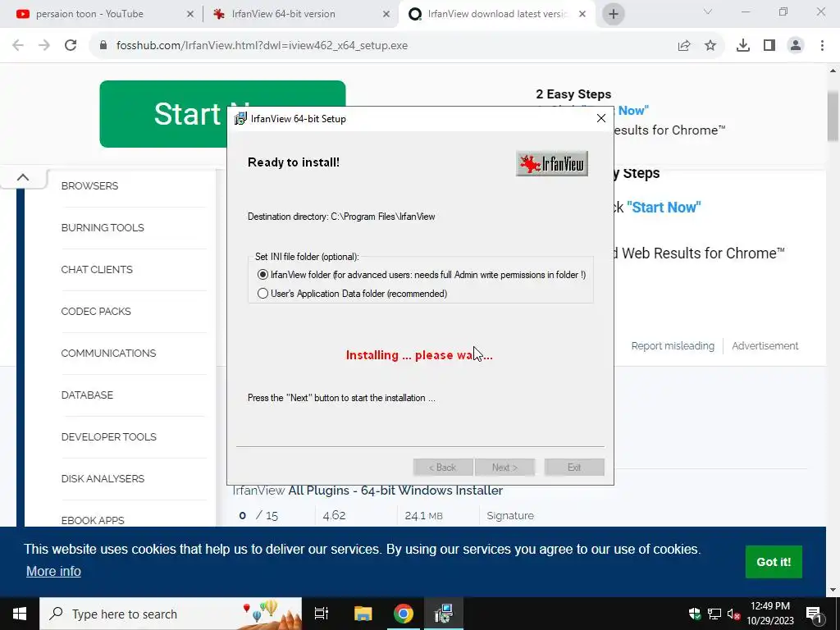Open taskbar clock and date
The width and height of the screenshot is (840, 630).
(x=770, y=614)
